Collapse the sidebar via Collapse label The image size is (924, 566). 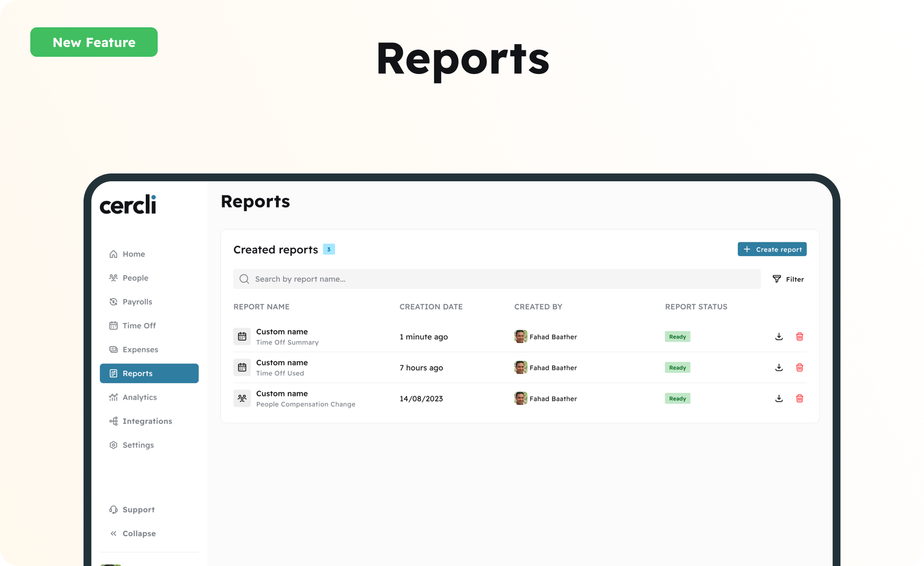click(x=139, y=534)
